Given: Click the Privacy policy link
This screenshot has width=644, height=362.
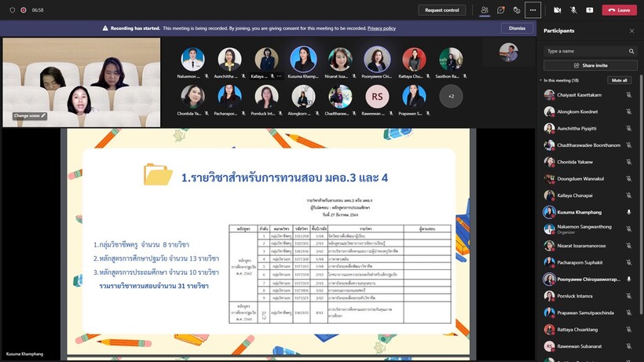Looking at the screenshot, I should 380,27.
